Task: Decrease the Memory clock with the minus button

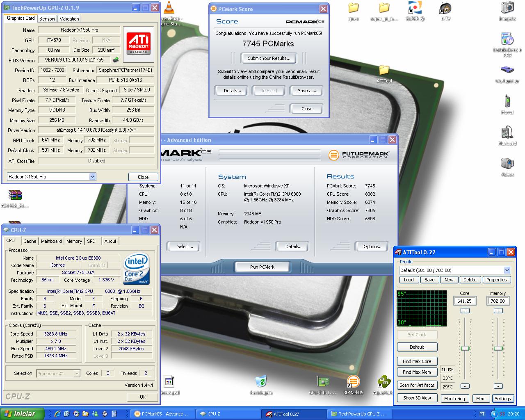Action: point(498,386)
